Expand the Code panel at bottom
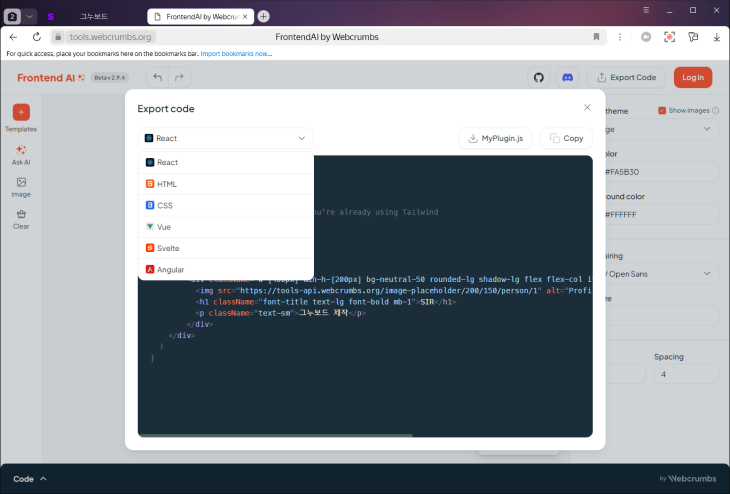730x494 pixels. click(30, 479)
